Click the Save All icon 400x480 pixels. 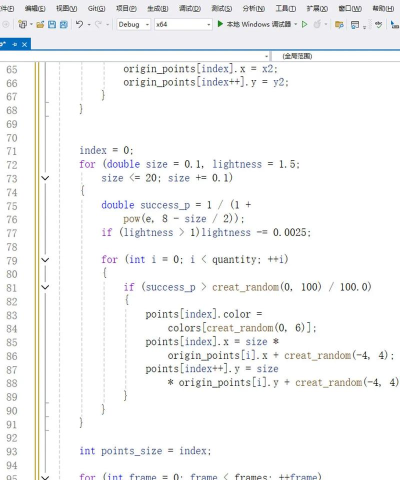[x=64, y=24]
